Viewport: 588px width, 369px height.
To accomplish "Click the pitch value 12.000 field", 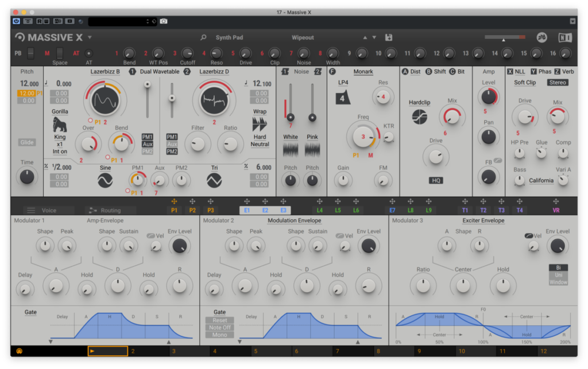I will coord(29,84).
